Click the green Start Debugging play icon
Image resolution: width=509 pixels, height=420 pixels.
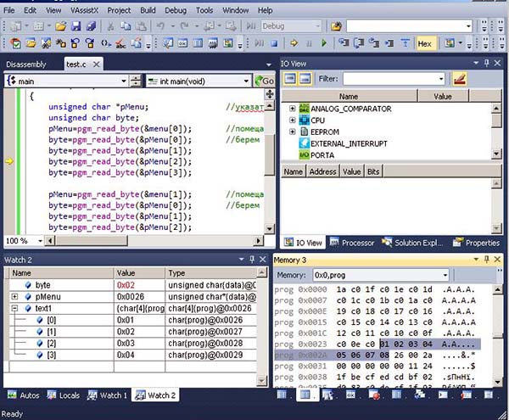[324, 43]
